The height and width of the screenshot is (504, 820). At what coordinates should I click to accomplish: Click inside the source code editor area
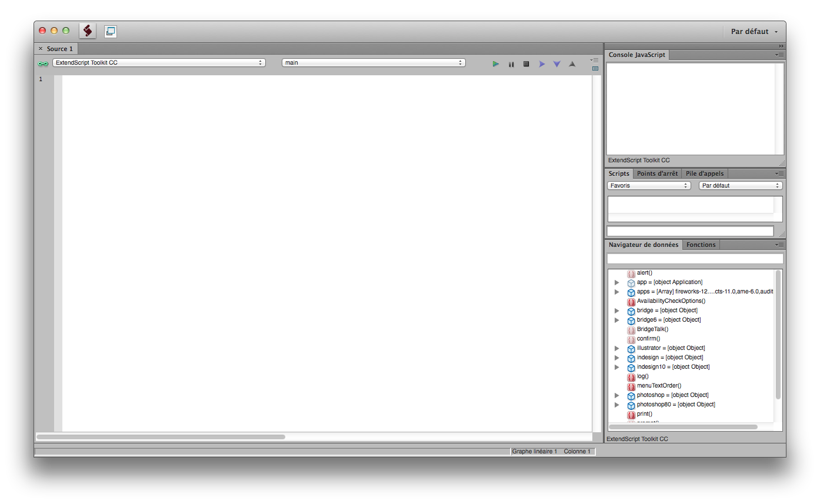click(326, 253)
